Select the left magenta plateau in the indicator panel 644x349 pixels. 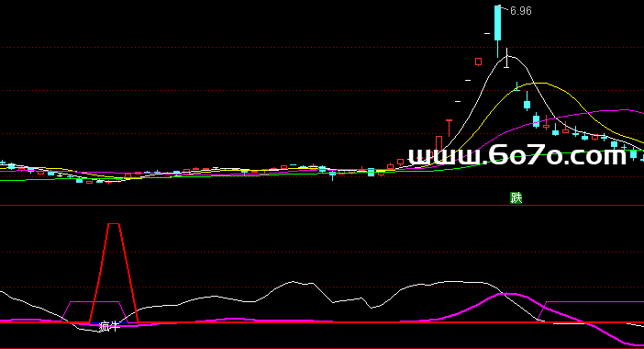[x=94, y=302]
